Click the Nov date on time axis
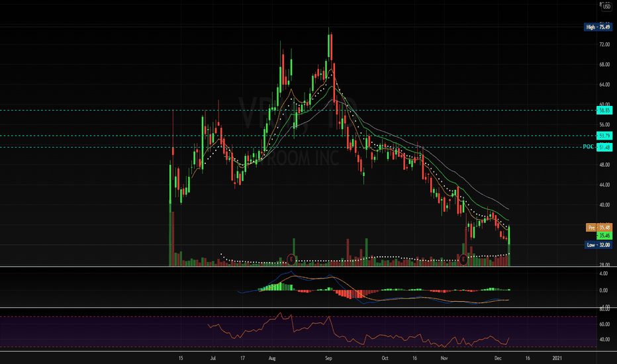Screen dimensions: 617x364 point(444,358)
